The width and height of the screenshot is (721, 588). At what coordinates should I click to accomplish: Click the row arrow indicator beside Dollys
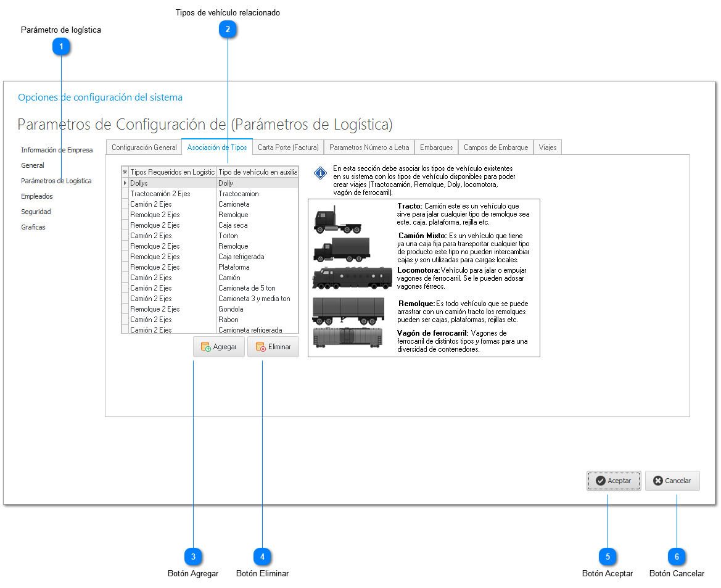coord(125,183)
